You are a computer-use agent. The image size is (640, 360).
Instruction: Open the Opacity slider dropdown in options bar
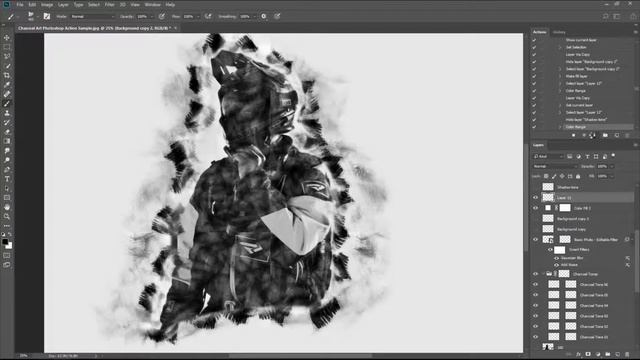tap(152, 16)
